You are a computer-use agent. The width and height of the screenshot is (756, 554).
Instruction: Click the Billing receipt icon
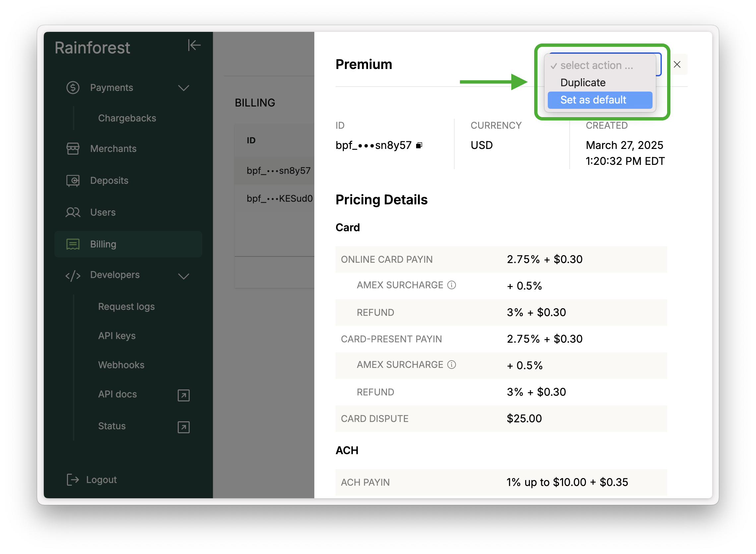(x=73, y=244)
